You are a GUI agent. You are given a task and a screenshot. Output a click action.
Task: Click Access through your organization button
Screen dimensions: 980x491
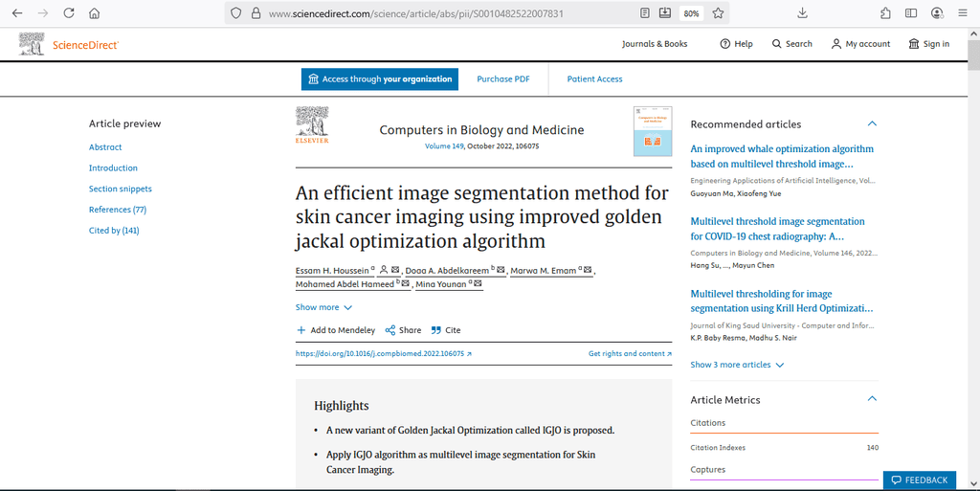379,79
